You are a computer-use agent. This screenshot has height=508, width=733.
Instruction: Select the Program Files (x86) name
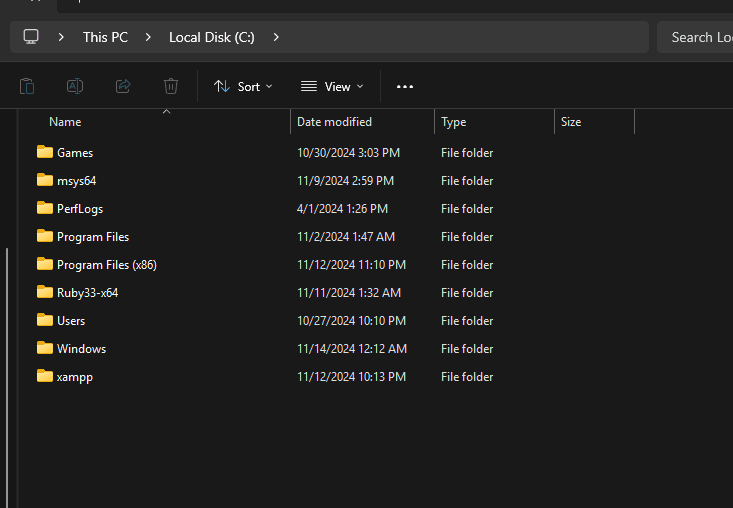tap(107, 265)
